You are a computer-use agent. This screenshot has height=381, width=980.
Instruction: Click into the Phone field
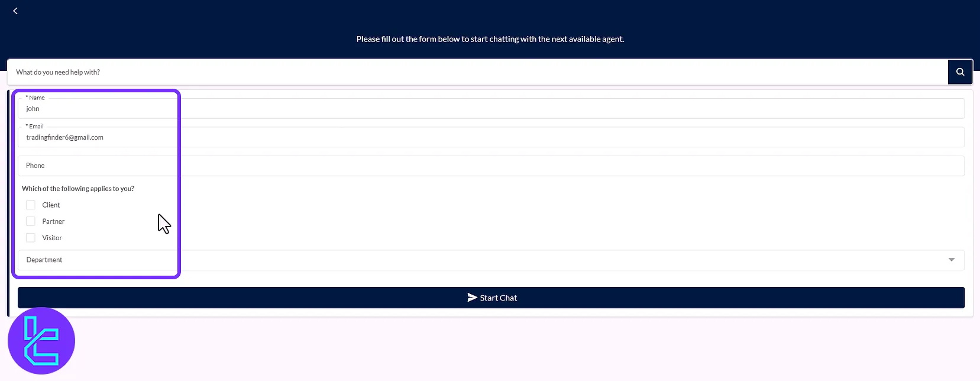(491, 166)
